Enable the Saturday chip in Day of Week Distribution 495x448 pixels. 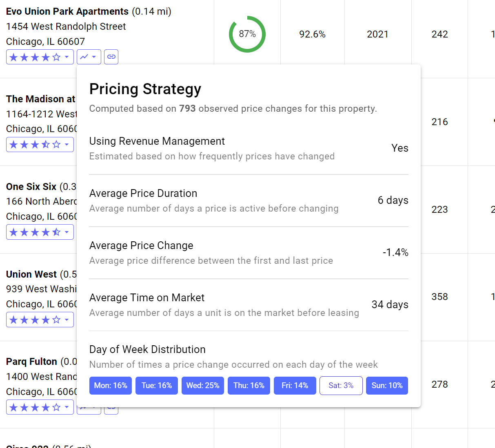click(x=341, y=385)
